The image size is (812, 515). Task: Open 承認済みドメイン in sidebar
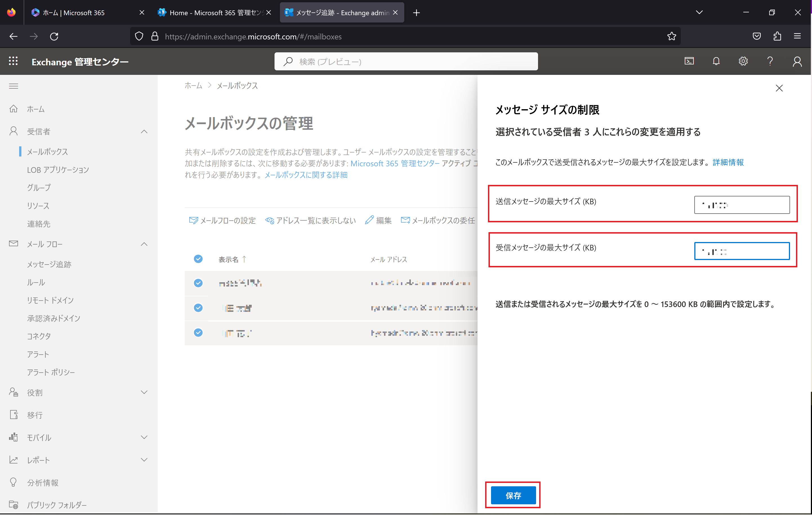point(53,318)
